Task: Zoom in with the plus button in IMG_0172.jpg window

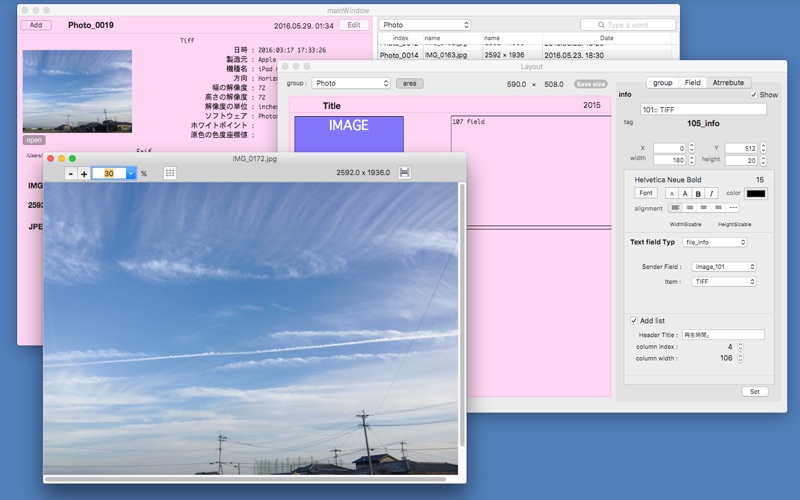Action: (x=84, y=174)
